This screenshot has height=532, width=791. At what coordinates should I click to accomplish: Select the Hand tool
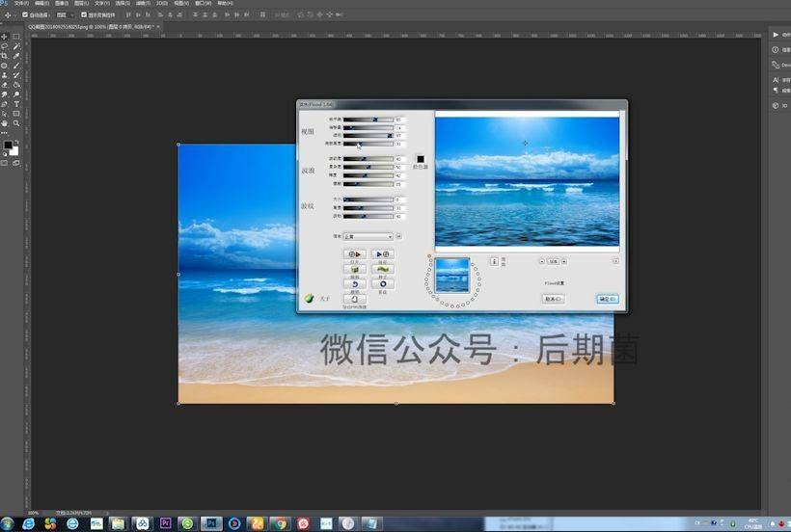pyautogui.click(x=5, y=123)
